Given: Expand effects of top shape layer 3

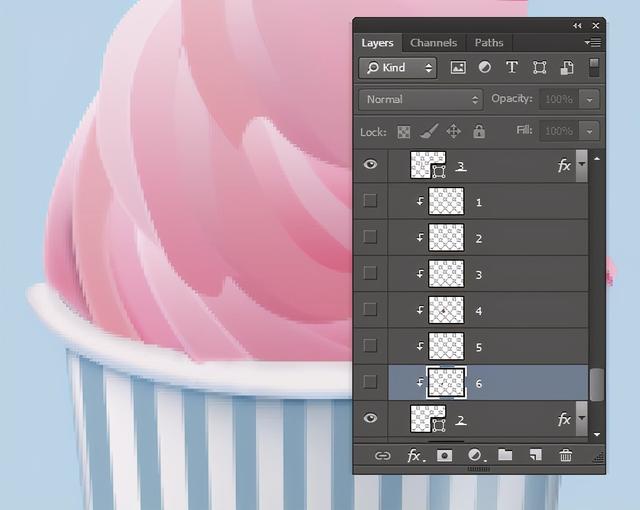Looking at the screenshot, I should coord(582,164).
